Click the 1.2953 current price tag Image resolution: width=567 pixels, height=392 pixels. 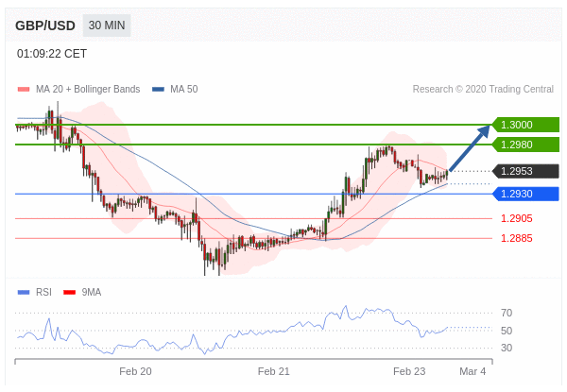pos(525,171)
